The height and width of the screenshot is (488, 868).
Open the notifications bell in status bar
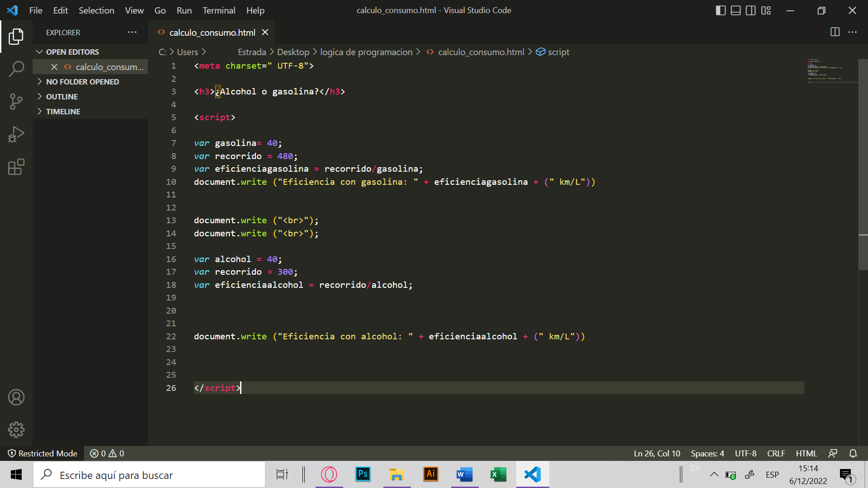[x=853, y=453]
